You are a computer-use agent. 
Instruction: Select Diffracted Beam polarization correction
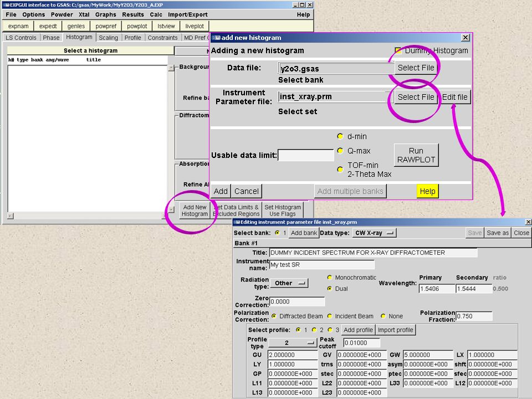pos(274,316)
